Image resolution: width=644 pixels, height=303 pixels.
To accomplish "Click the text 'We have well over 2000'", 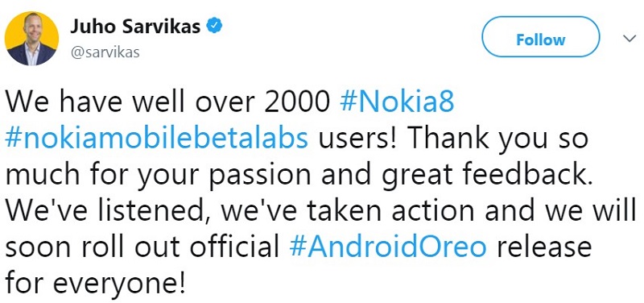I will pos(169,103).
